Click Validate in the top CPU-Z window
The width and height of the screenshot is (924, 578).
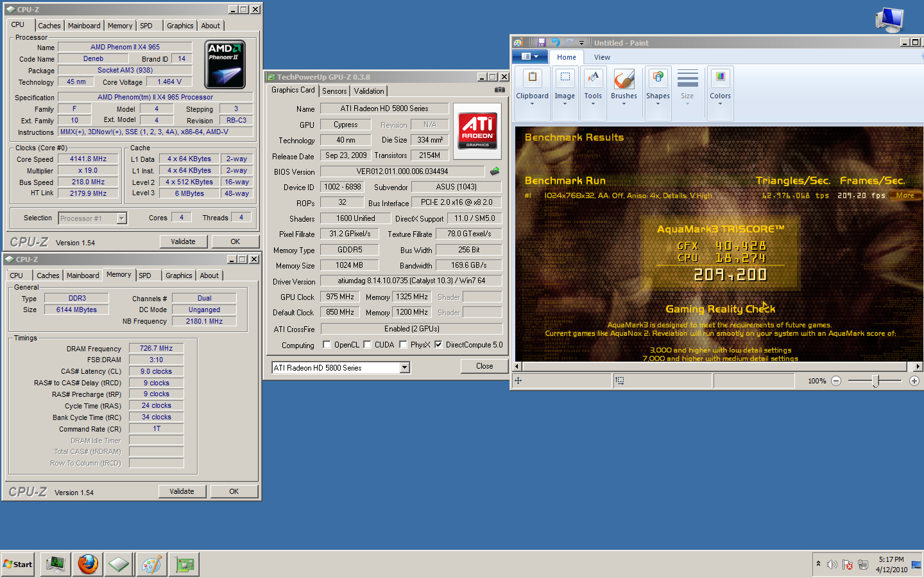[x=183, y=241]
